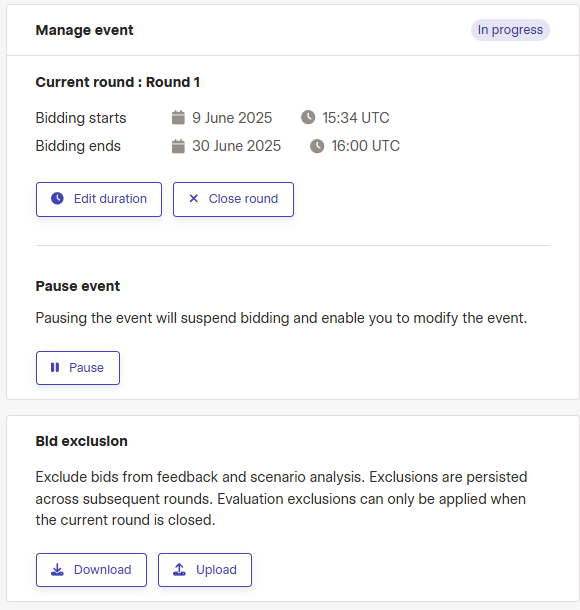Open the Edit duration dialog

pos(99,199)
